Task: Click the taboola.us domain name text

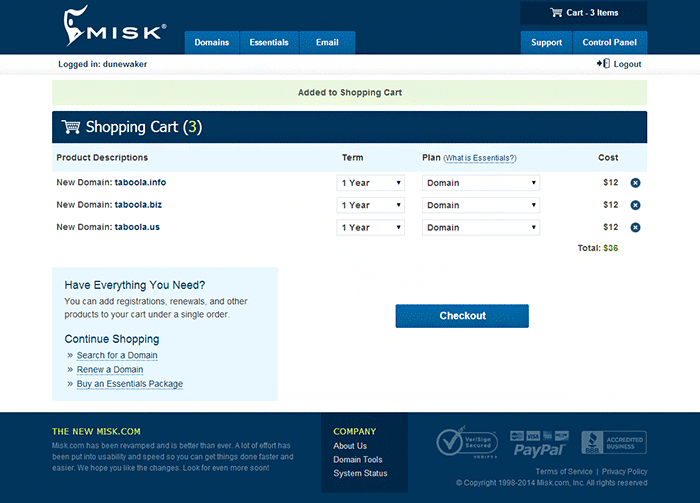Action: coord(137,227)
